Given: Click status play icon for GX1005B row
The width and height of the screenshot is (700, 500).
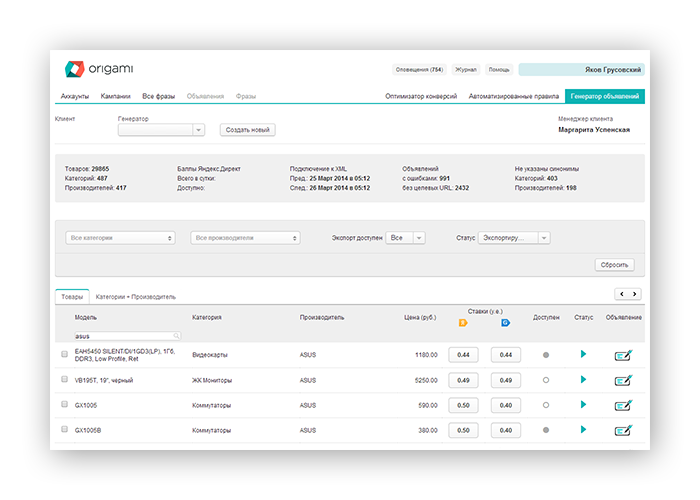Looking at the screenshot, I should (583, 430).
